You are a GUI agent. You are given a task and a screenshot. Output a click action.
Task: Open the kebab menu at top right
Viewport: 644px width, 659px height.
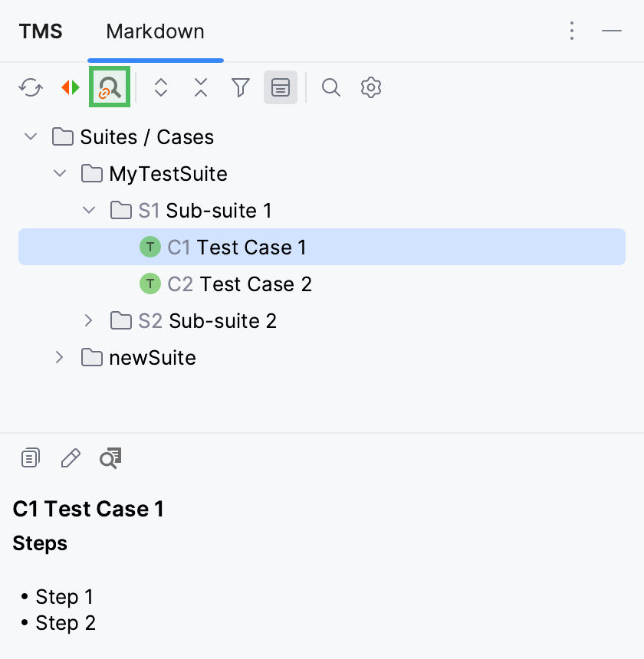572,31
